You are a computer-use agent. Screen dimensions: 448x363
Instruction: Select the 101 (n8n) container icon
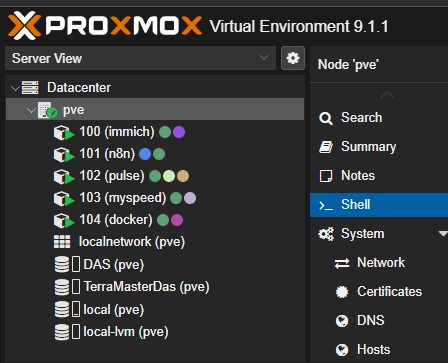[x=64, y=155]
